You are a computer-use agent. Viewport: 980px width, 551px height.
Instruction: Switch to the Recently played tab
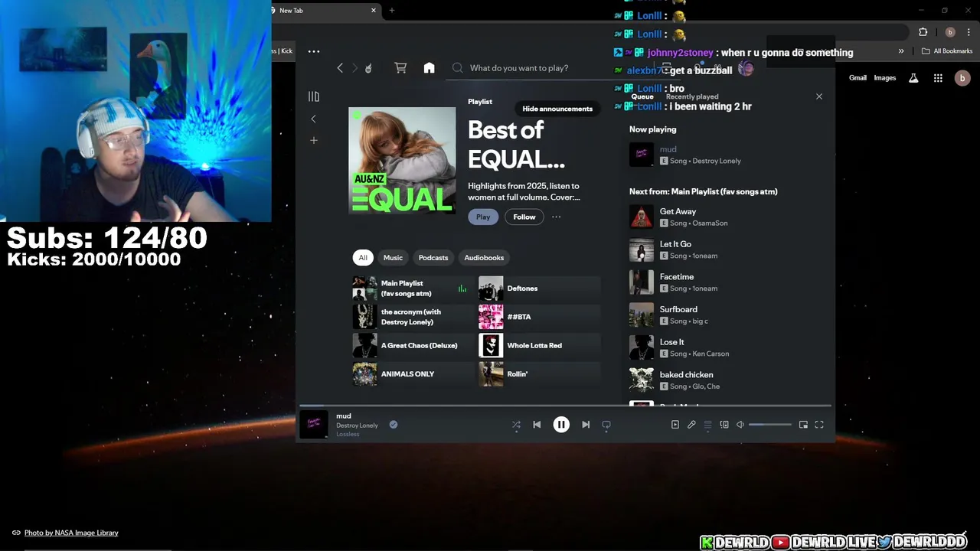(692, 96)
